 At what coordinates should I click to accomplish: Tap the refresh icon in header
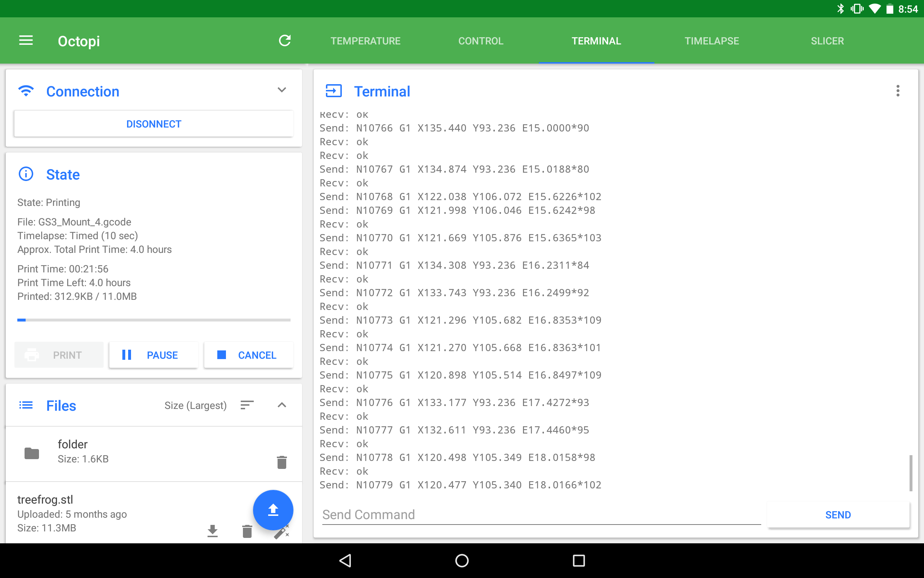pyautogui.click(x=285, y=40)
